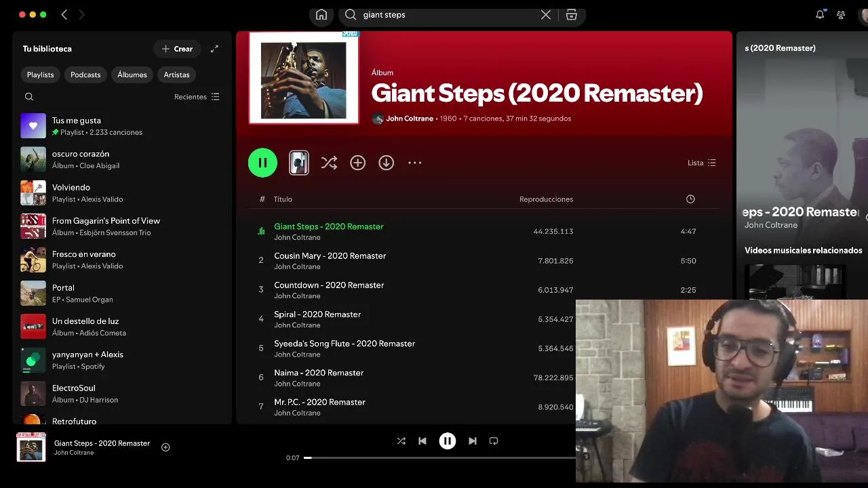Open album preview thumbnail next to play button

click(x=299, y=163)
